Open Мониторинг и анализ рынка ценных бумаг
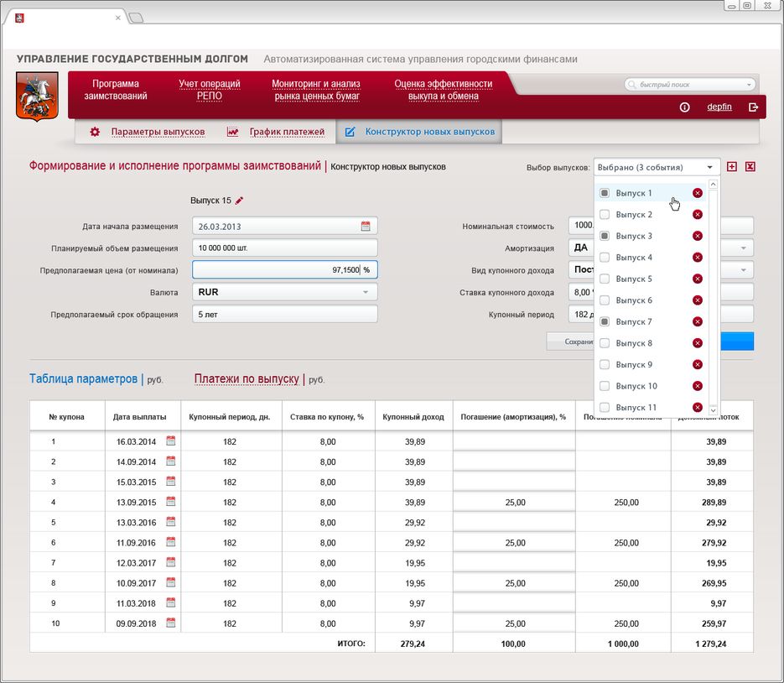This screenshot has height=683, width=784. point(316,90)
